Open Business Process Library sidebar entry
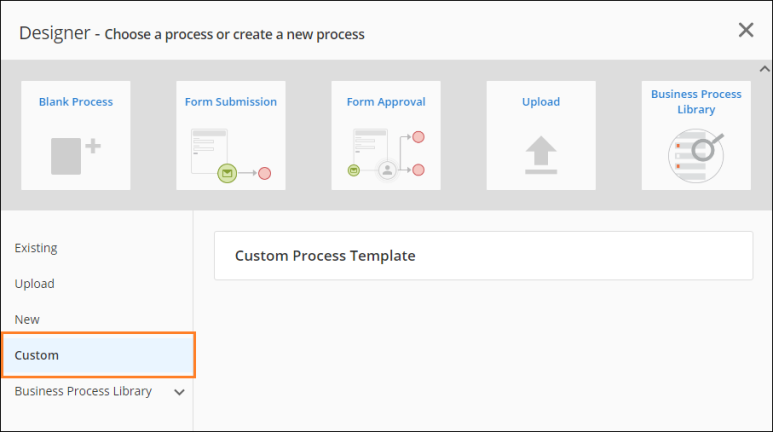The width and height of the screenshot is (773, 432). point(83,391)
